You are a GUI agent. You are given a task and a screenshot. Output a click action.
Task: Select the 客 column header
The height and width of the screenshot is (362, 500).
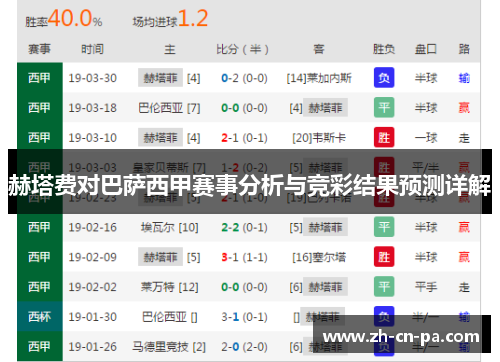pos(319,49)
